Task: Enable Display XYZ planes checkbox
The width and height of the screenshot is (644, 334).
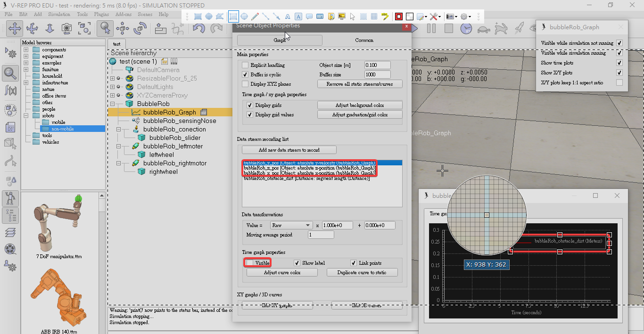Action: click(245, 84)
